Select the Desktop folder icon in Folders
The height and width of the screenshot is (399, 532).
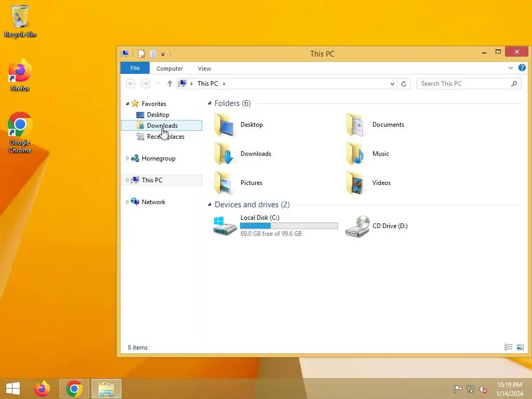224,125
